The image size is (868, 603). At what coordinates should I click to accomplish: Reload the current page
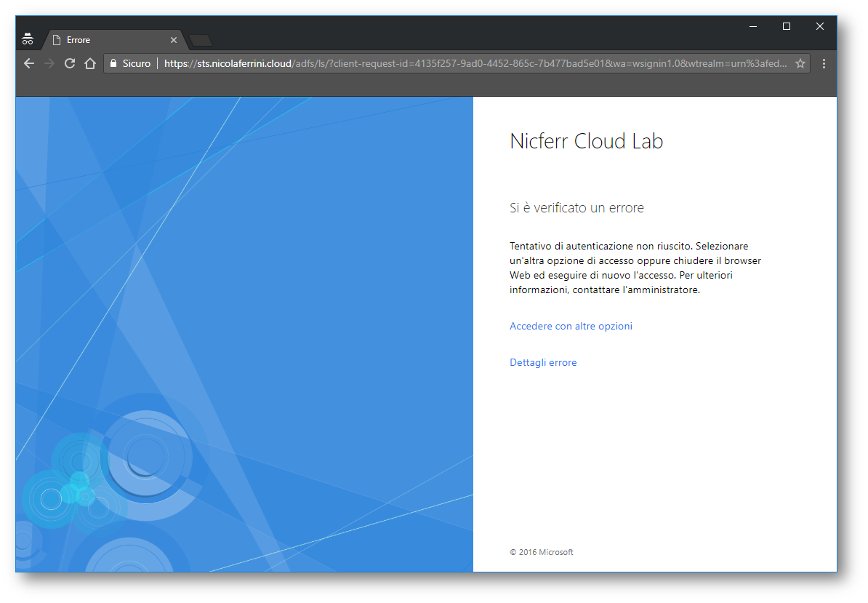tap(70, 64)
